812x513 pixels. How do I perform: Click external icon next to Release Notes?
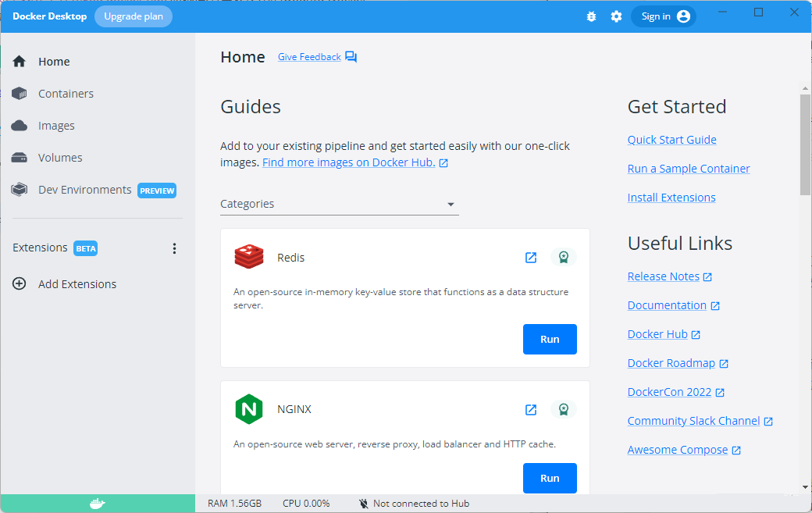[707, 277]
